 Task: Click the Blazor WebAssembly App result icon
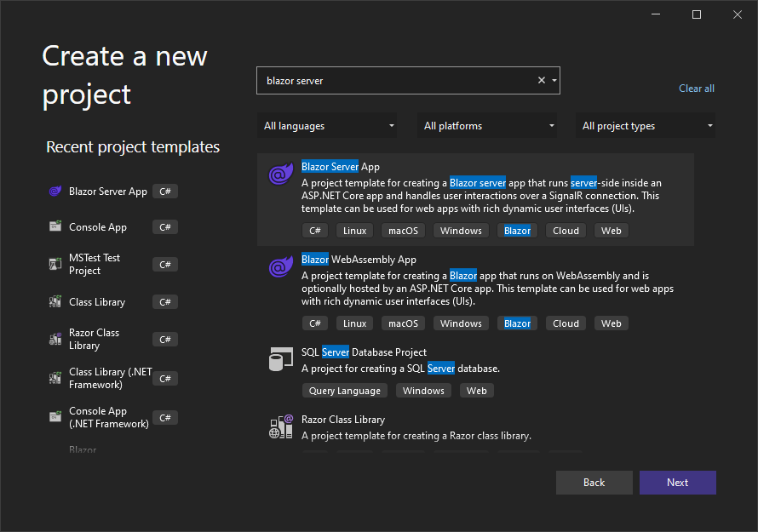[281, 266]
